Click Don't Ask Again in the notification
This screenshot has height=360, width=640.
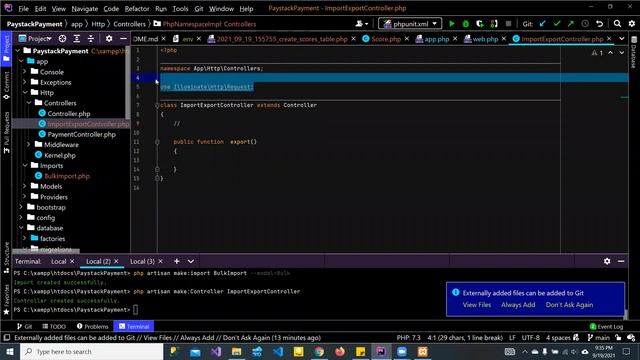click(x=569, y=305)
